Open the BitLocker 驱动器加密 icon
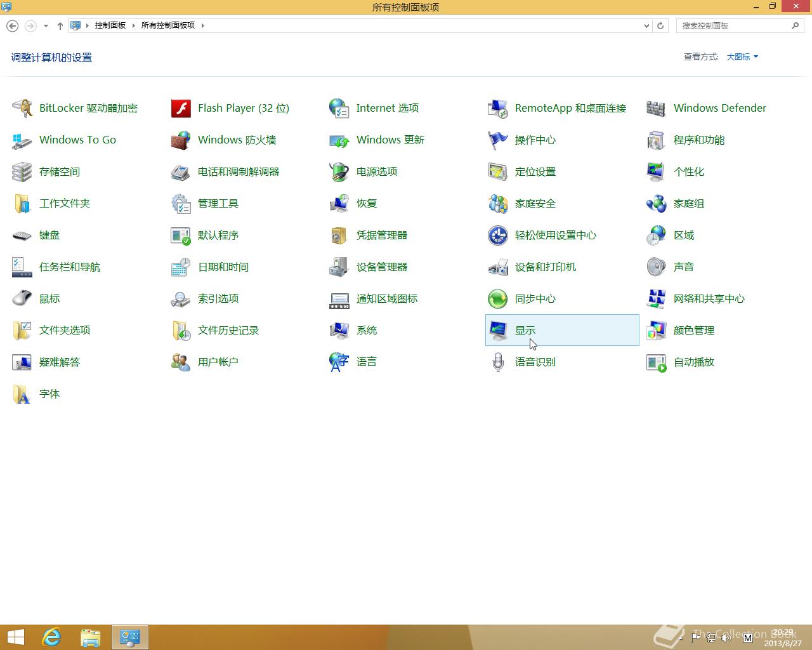Image resolution: width=812 pixels, height=650 pixels. (x=22, y=108)
